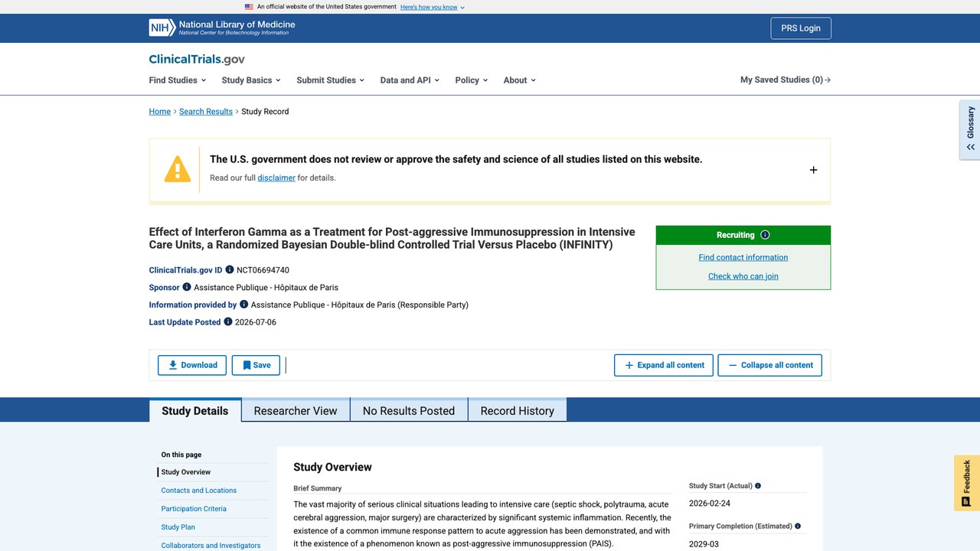Click Find contact information link
The image size is (980, 551).
[743, 258]
